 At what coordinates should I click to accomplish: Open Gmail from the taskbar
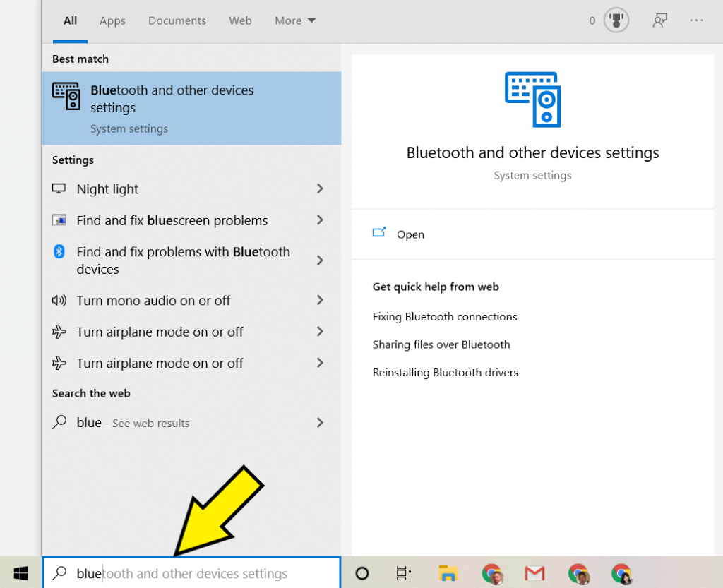[535, 573]
